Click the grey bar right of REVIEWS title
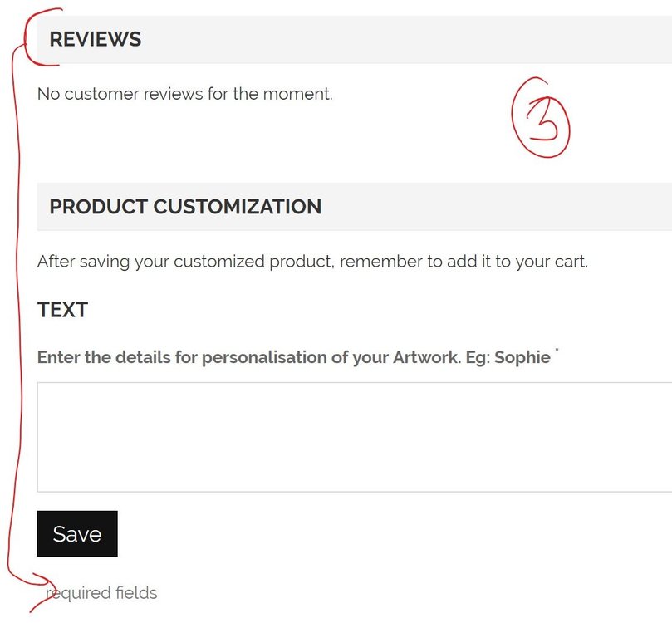672x623 pixels. [x=415, y=39]
